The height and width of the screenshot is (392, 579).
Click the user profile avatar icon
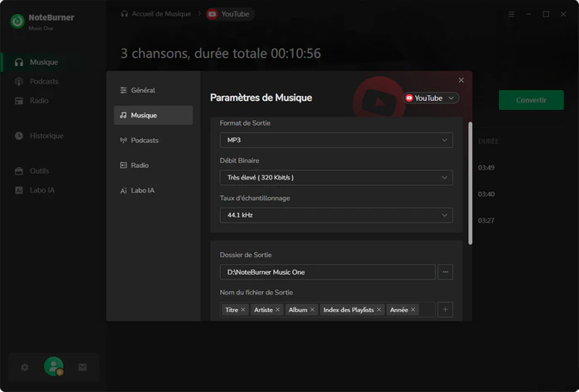[54, 366]
